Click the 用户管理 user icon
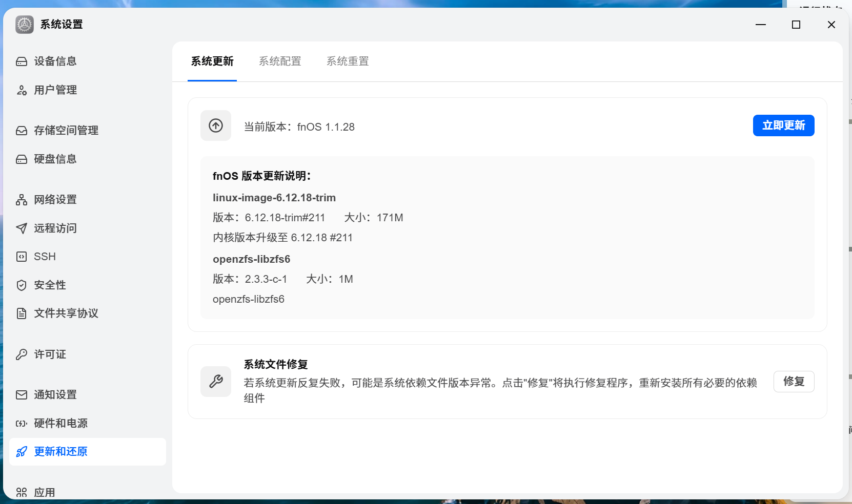Image resolution: width=852 pixels, height=504 pixels. pos(22,90)
